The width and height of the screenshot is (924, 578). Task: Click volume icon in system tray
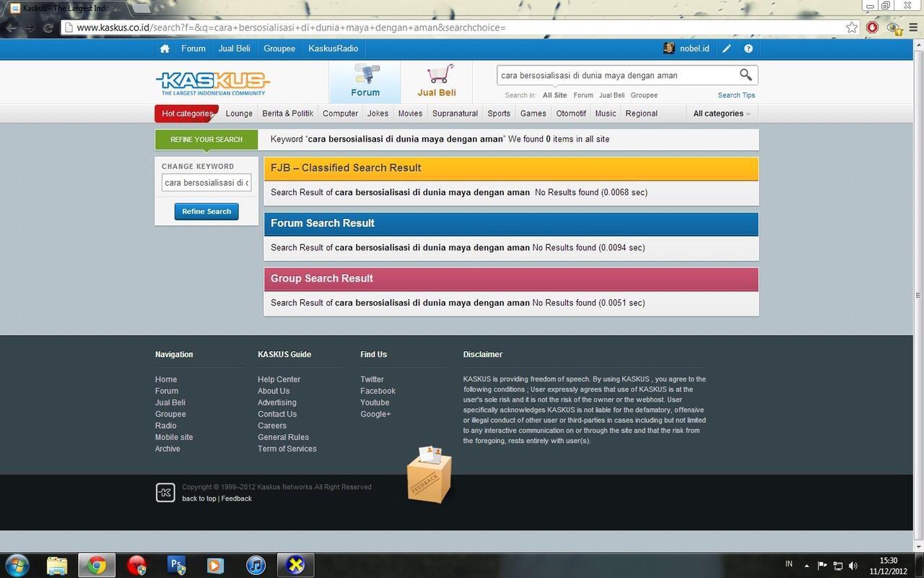(x=853, y=565)
